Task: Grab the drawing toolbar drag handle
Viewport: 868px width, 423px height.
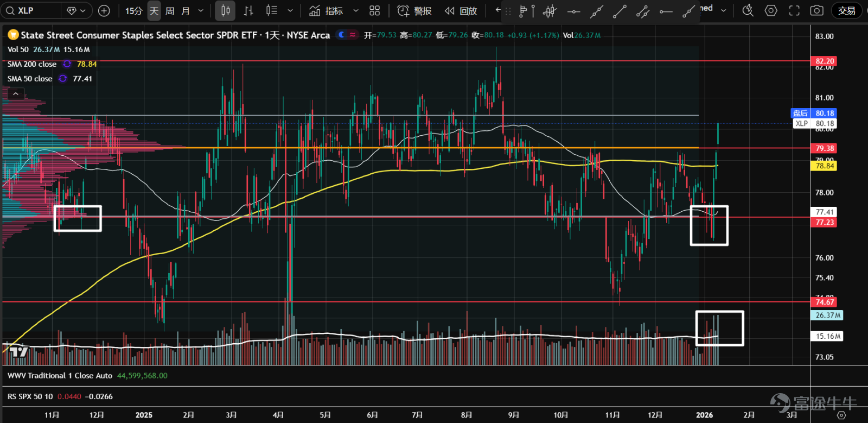Action: point(508,11)
